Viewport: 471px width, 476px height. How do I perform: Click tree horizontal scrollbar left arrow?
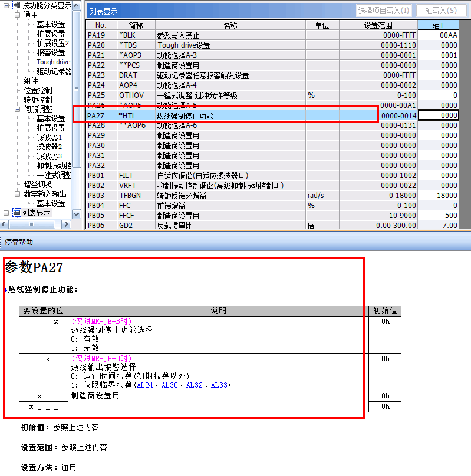click(5, 224)
